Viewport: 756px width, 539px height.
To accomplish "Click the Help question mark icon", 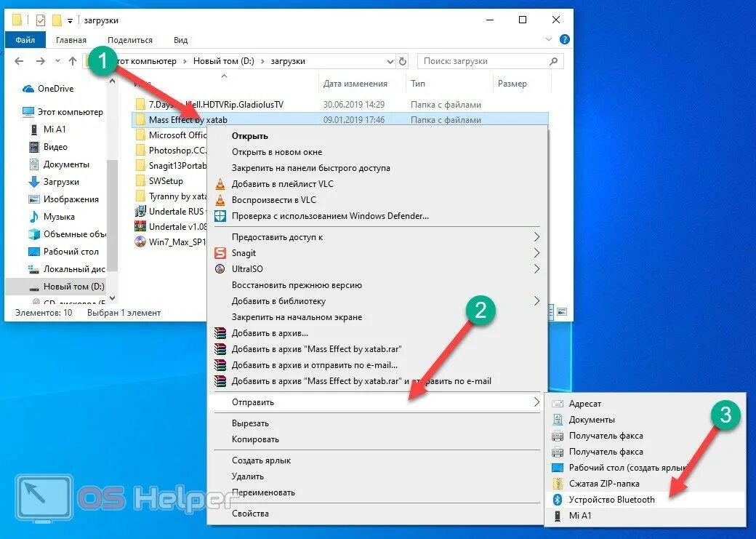I will click(x=565, y=39).
